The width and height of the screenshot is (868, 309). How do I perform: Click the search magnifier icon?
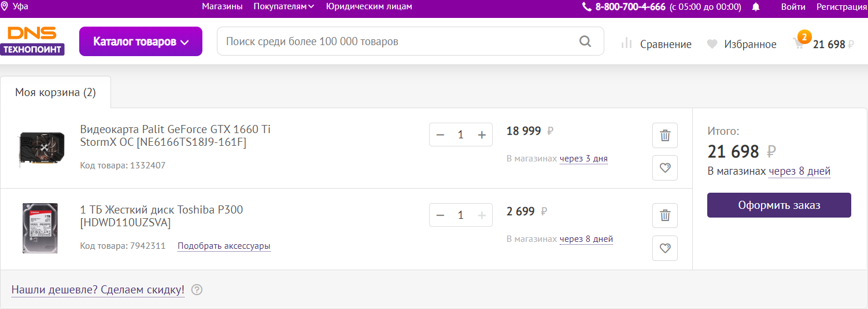585,42
